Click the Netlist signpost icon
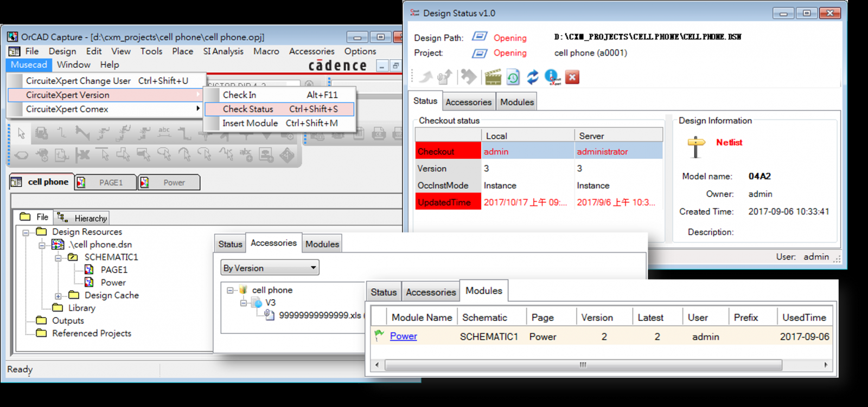 tap(695, 147)
